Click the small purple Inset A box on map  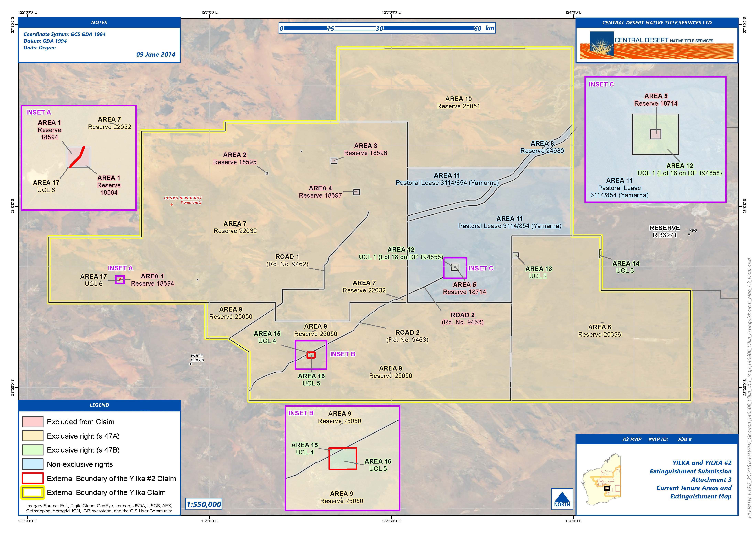pos(120,280)
